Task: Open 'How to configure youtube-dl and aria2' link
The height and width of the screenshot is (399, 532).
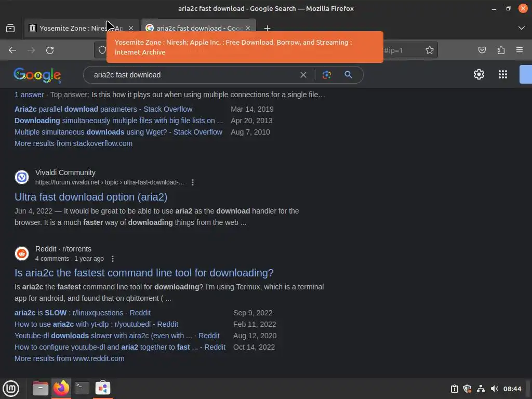Action: [120, 348]
